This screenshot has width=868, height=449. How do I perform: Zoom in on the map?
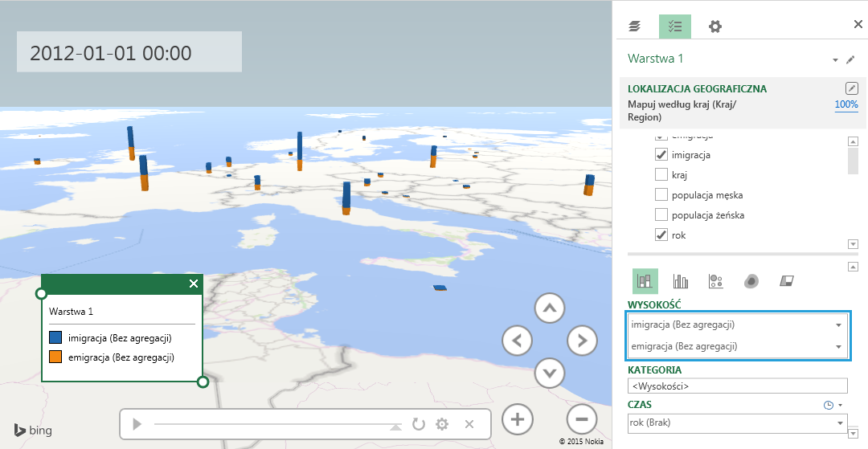[x=518, y=418]
